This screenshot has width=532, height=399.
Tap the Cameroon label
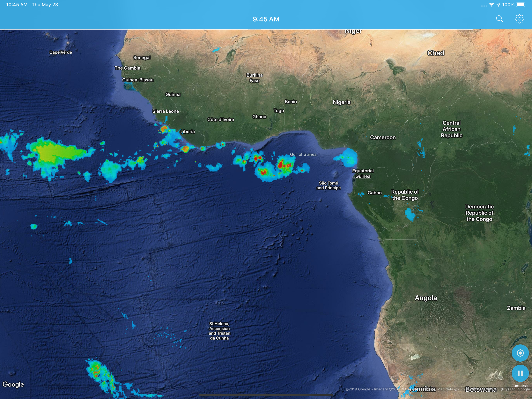point(383,137)
